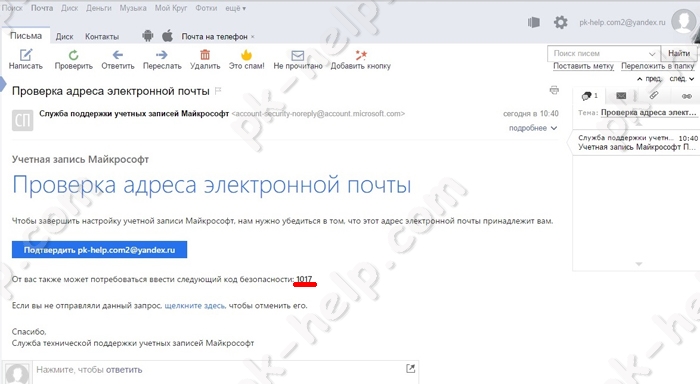Open Деньги in the top service bar
The height and width of the screenshot is (384, 700).
click(99, 8)
